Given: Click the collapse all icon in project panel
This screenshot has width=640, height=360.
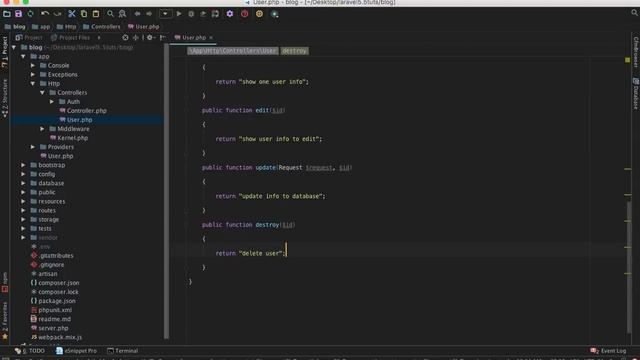Looking at the screenshot, I should point(136,38).
